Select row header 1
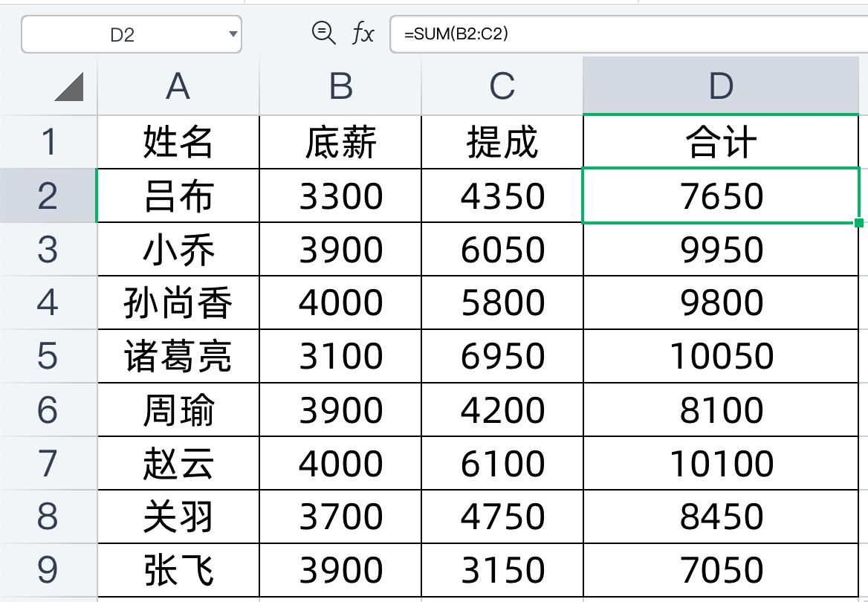 (x=48, y=141)
